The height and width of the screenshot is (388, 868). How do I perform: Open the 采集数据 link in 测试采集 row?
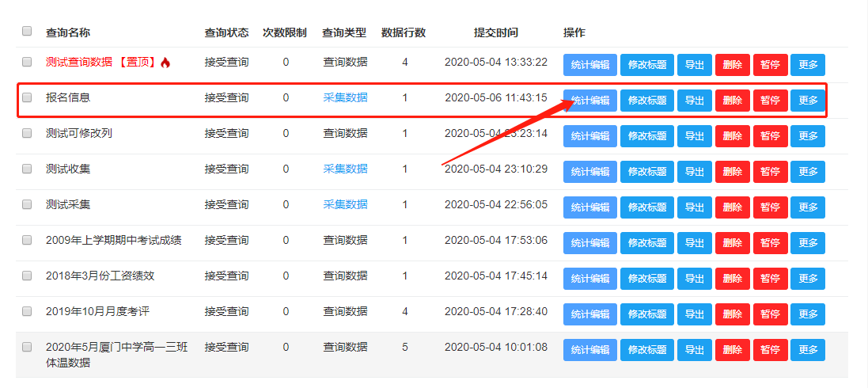pos(346,204)
